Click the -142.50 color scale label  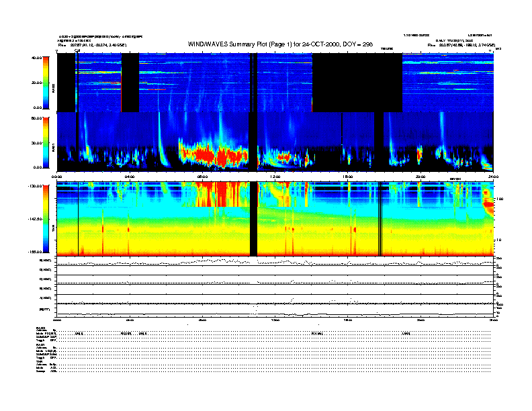point(35,219)
